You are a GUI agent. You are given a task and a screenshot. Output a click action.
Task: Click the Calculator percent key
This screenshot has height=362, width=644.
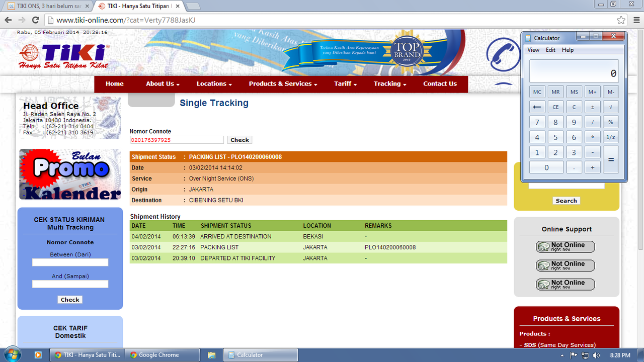click(611, 122)
